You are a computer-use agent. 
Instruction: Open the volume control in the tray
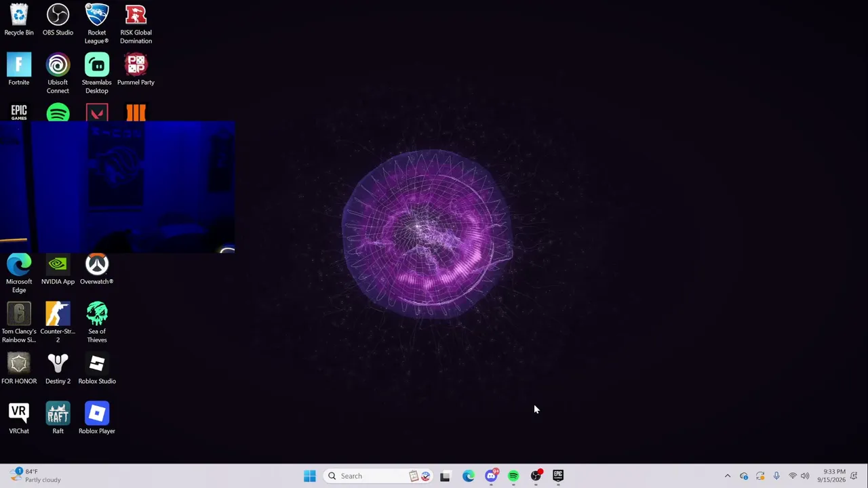pos(805,476)
